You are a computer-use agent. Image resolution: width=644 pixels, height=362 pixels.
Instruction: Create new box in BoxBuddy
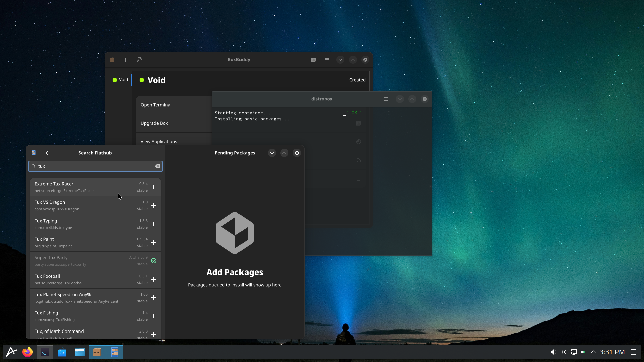pos(125,60)
